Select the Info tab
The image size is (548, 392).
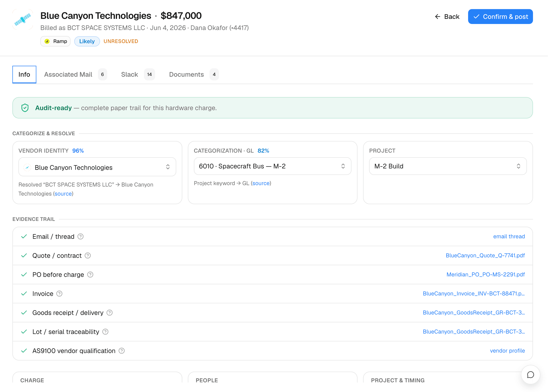pos(24,74)
